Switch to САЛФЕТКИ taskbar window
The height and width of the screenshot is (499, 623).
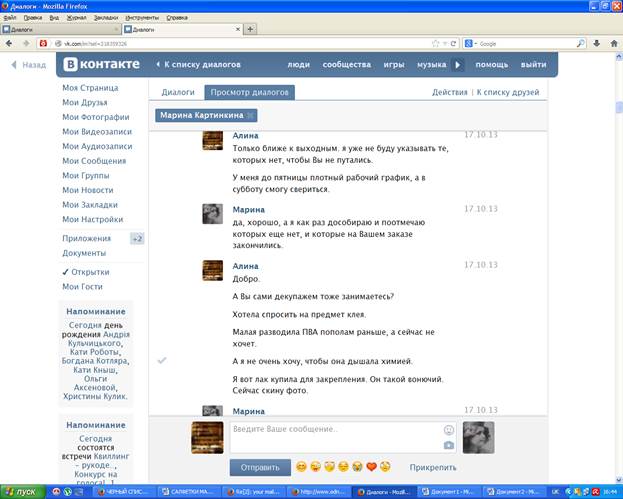tap(189, 492)
